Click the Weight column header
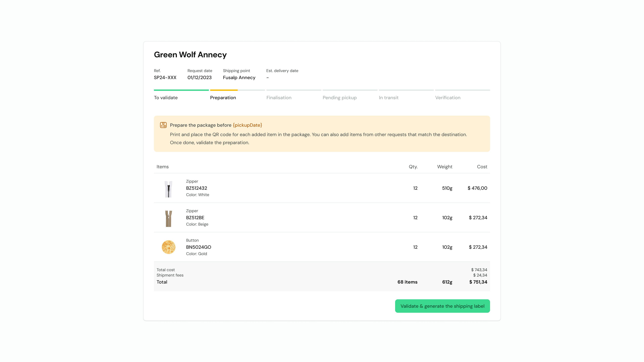This screenshot has width=644, height=362. (444, 167)
